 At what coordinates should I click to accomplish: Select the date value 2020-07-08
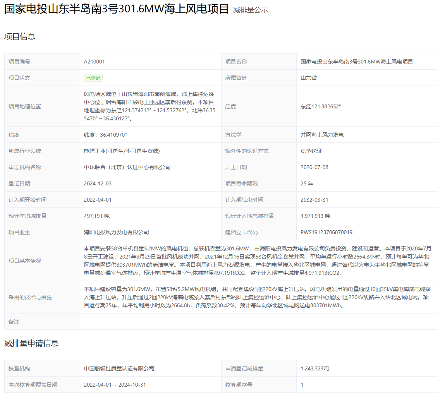point(314,167)
